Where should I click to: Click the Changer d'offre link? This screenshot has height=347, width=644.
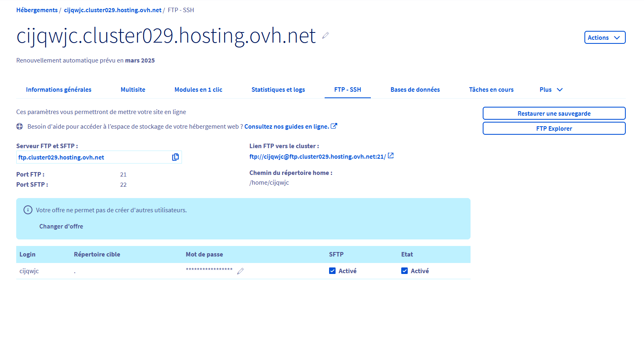61,226
